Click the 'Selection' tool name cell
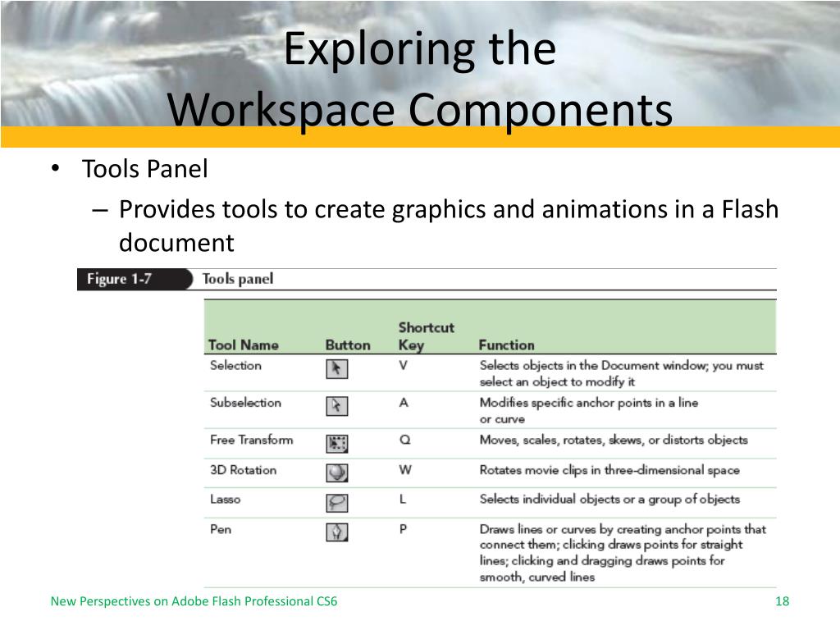Viewport: 840px width, 630px height. [x=235, y=365]
